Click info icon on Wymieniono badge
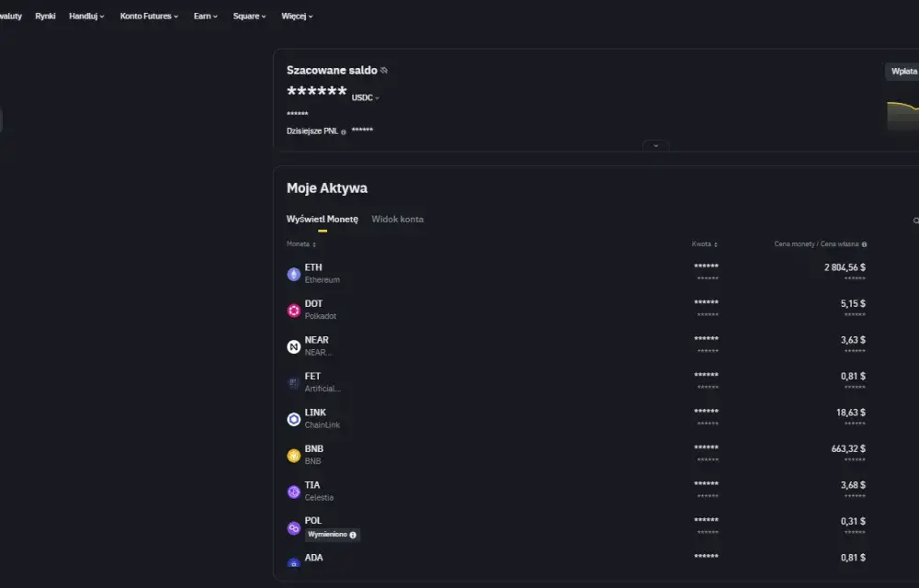The width and height of the screenshot is (919, 588). 353,535
